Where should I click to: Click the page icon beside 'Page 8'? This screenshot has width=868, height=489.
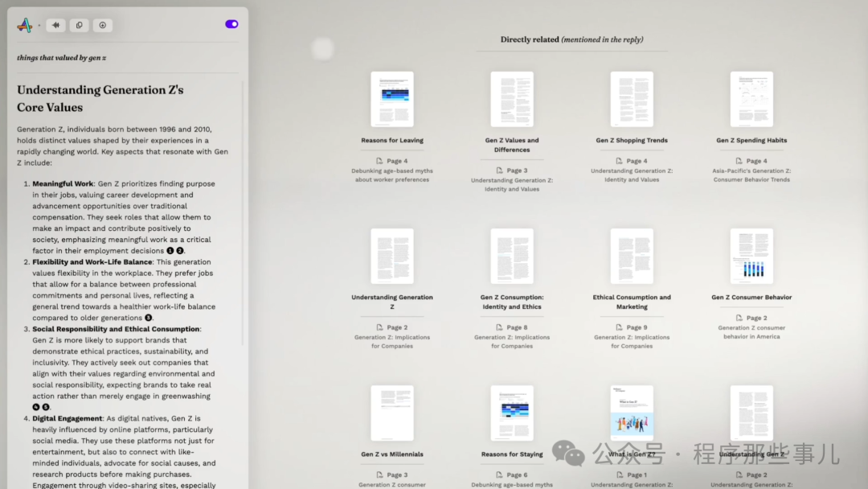click(x=499, y=328)
